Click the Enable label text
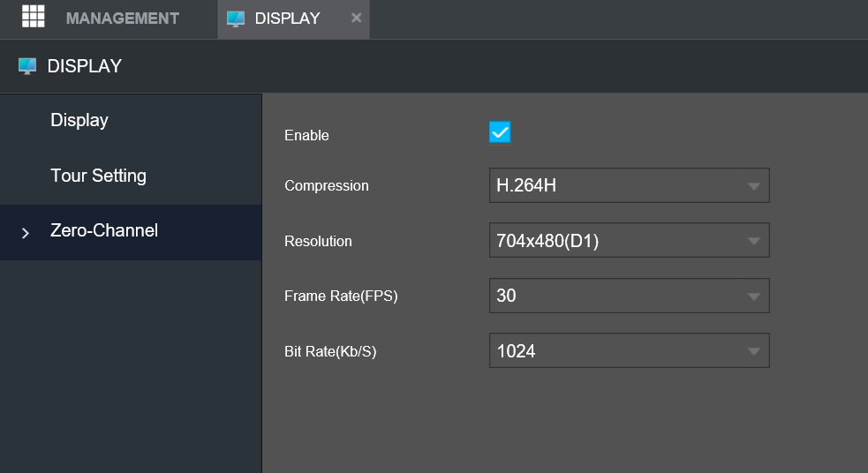Image resolution: width=868 pixels, height=473 pixels. point(306,136)
